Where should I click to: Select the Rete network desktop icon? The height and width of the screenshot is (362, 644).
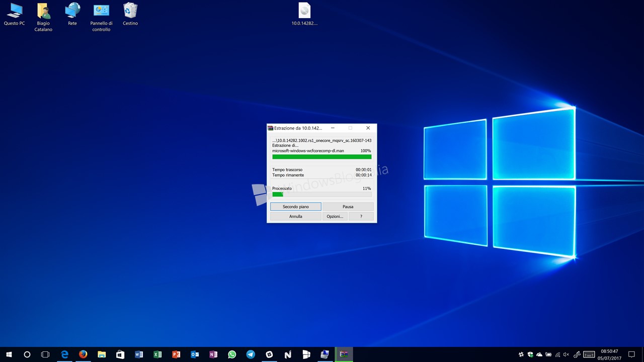72,14
